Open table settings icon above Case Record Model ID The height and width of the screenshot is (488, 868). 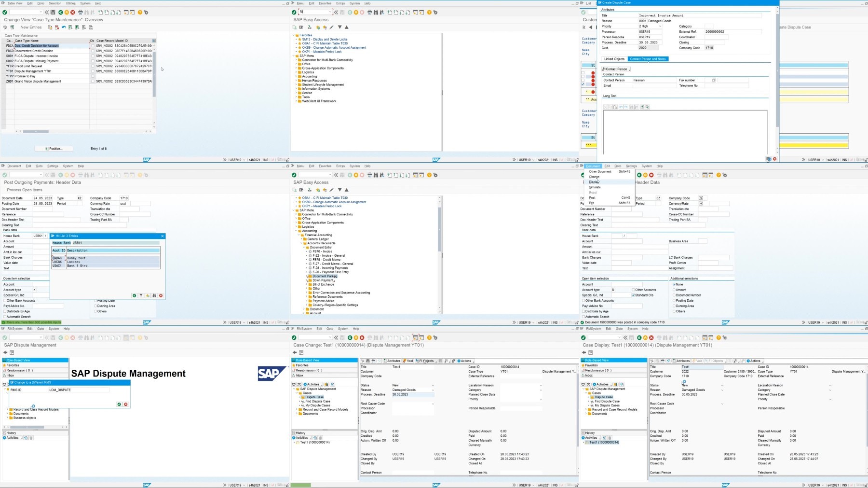(x=154, y=41)
